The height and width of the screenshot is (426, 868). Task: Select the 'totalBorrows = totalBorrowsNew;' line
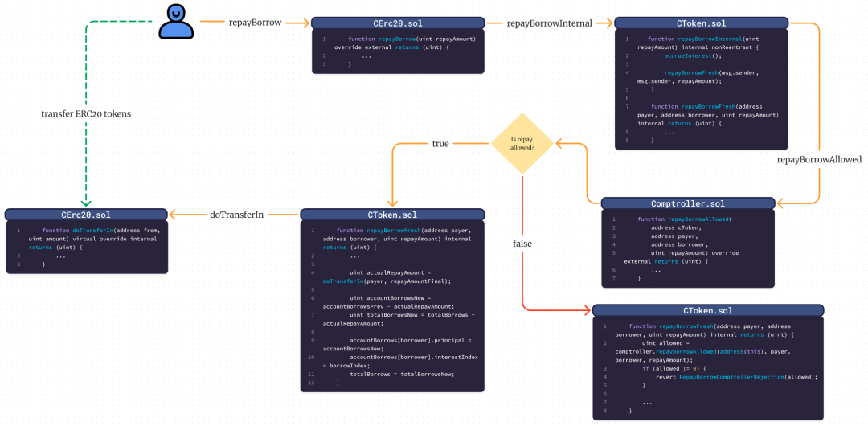coord(401,374)
